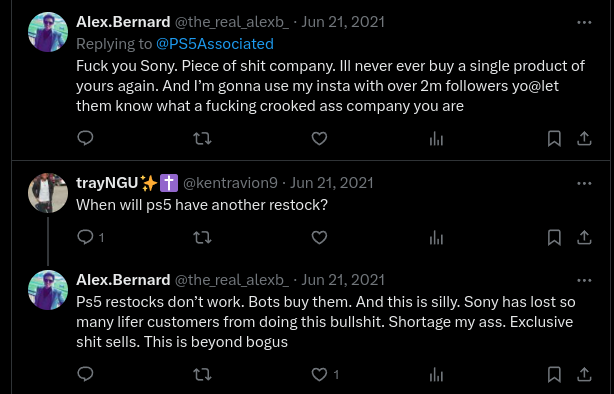The height and width of the screenshot is (394, 614).
Task: View analytics on the bots reply tweet
Action: [436, 375]
